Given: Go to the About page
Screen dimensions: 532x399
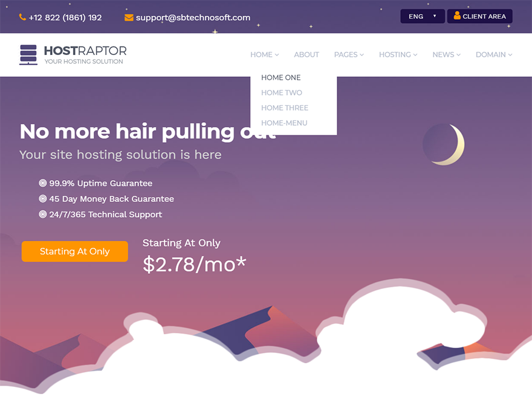Looking at the screenshot, I should pyautogui.click(x=307, y=54).
